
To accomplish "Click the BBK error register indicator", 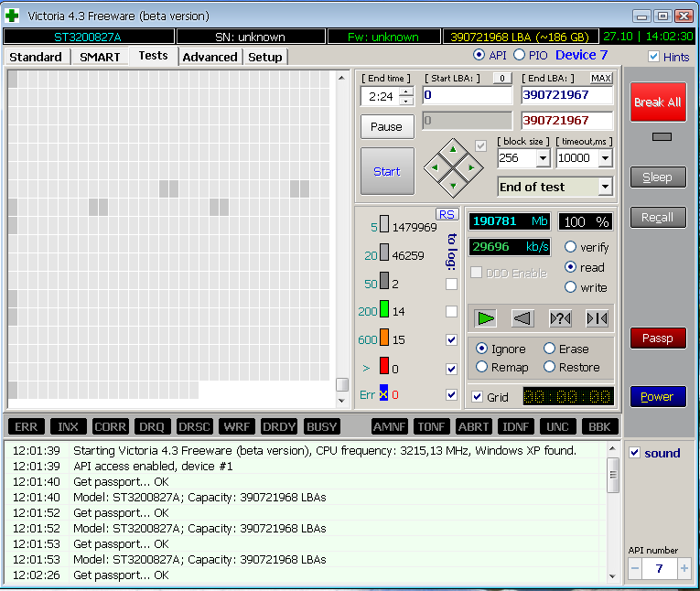I will 599,426.
